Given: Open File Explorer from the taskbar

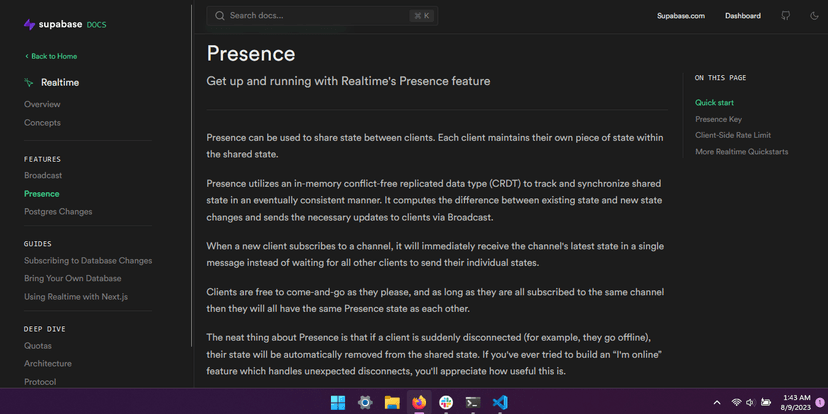Looking at the screenshot, I should pos(392,402).
